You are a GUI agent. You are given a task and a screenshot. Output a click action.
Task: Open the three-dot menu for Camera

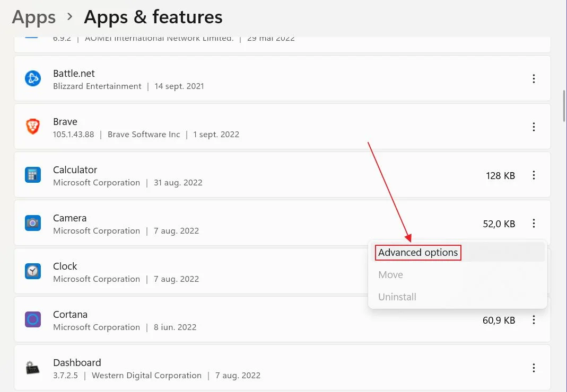coord(534,223)
